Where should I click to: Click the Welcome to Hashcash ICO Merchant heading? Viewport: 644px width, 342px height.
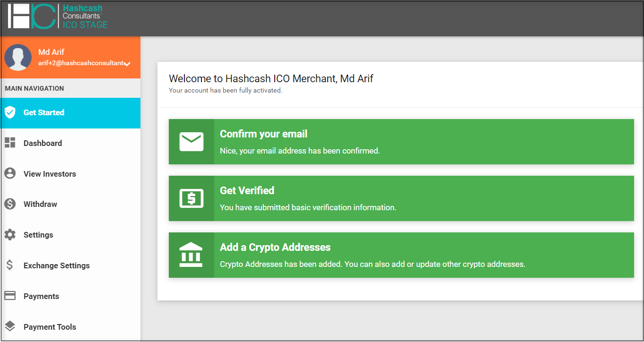pyautogui.click(x=271, y=78)
